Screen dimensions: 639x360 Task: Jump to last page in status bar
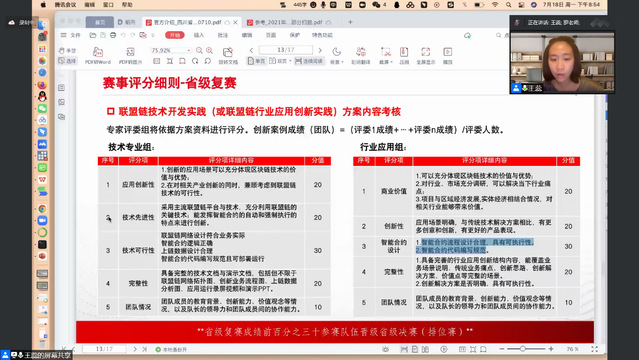click(x=144, y=349)
